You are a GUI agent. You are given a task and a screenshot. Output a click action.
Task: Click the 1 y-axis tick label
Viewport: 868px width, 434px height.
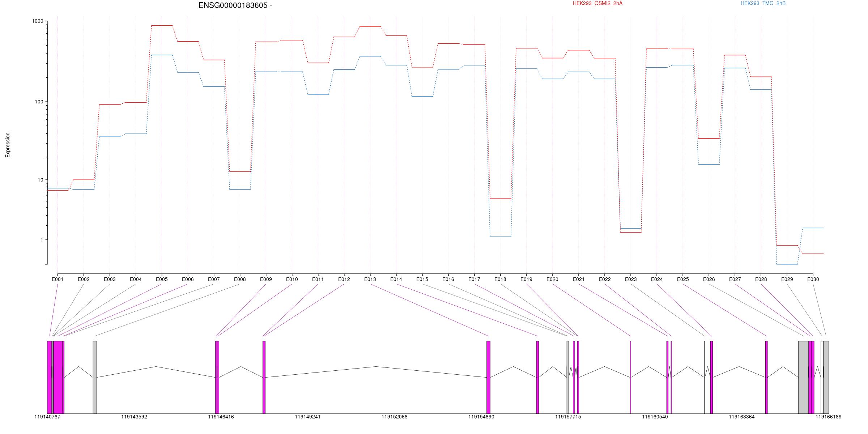pos(42,240)
